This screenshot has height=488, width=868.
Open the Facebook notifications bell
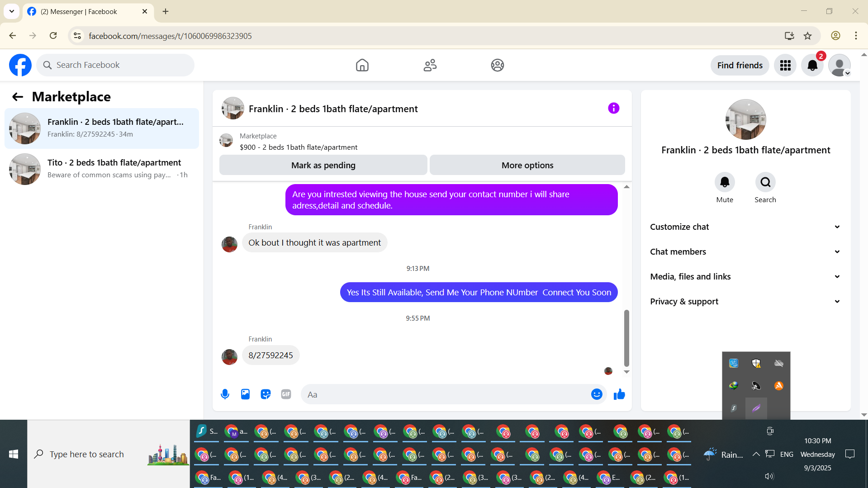coord(812,65)
